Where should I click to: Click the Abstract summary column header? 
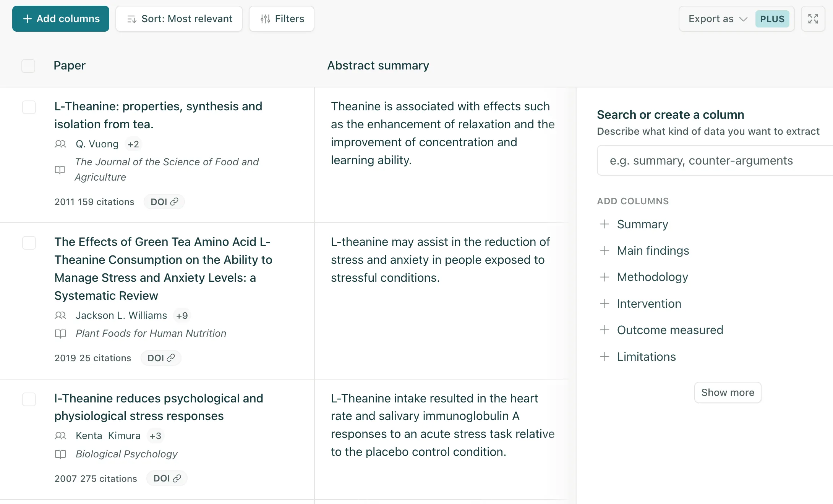point(378,65)
